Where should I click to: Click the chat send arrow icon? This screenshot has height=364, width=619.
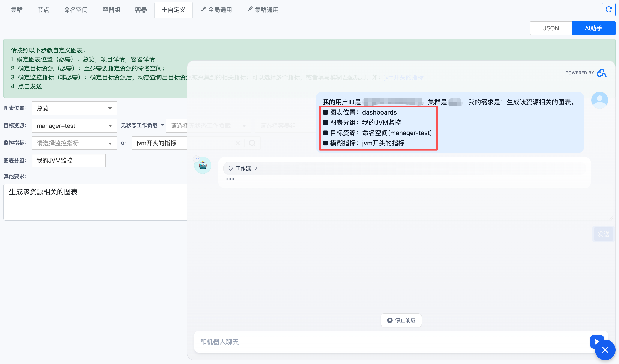pyautogui.click(x=596, y=341)
